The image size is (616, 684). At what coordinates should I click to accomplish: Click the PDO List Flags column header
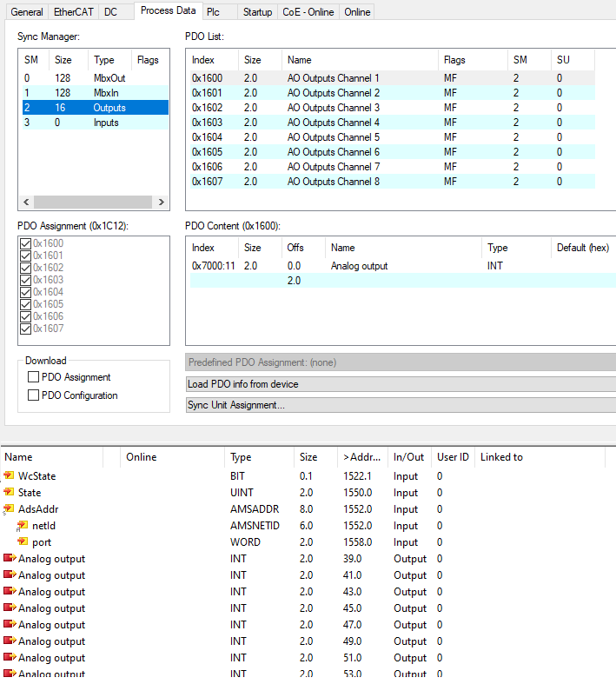pos(473,60)
